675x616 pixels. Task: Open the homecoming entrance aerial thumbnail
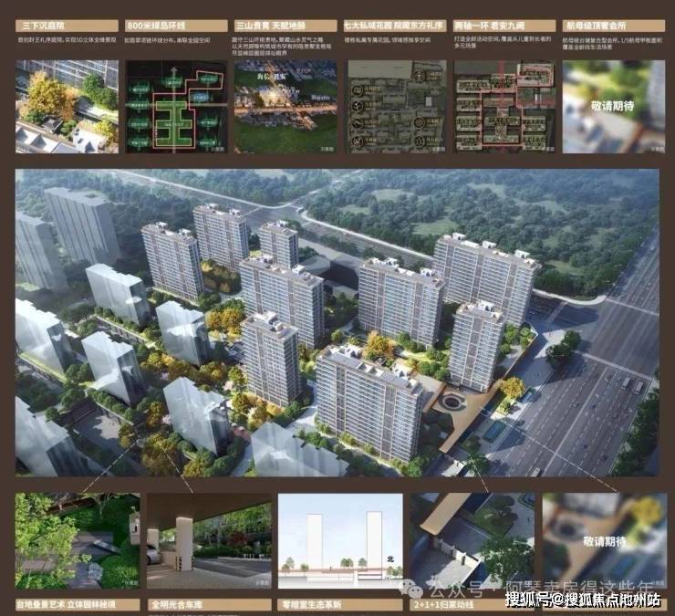click(x=472, y=541)
